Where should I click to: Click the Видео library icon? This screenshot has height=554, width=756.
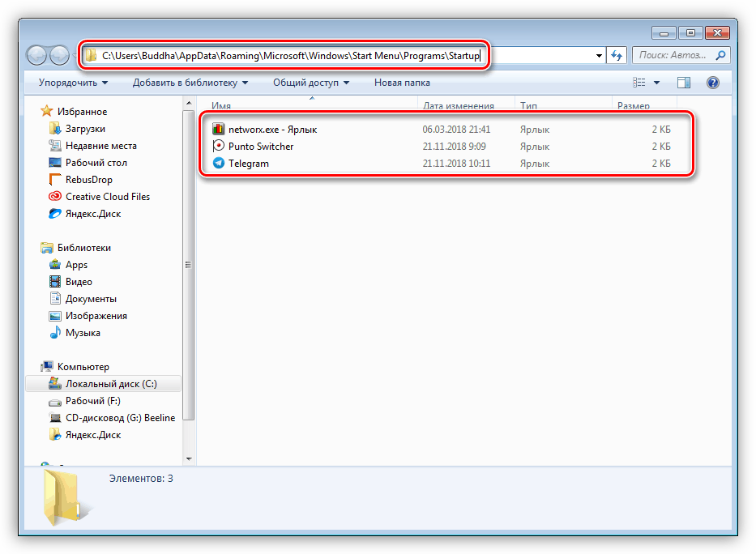[55, 281]
